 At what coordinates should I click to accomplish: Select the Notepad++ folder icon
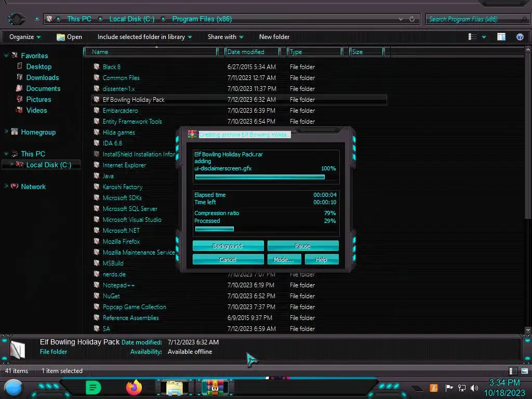tap(97, 285)
